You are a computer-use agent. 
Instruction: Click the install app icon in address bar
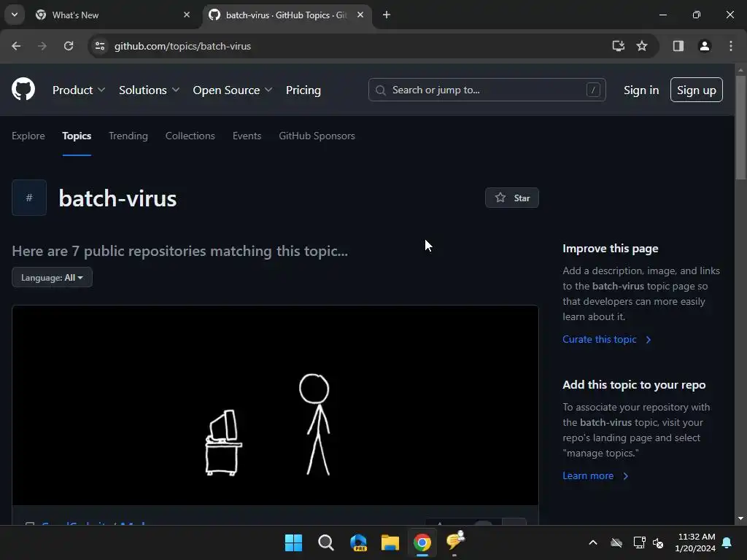618,46
